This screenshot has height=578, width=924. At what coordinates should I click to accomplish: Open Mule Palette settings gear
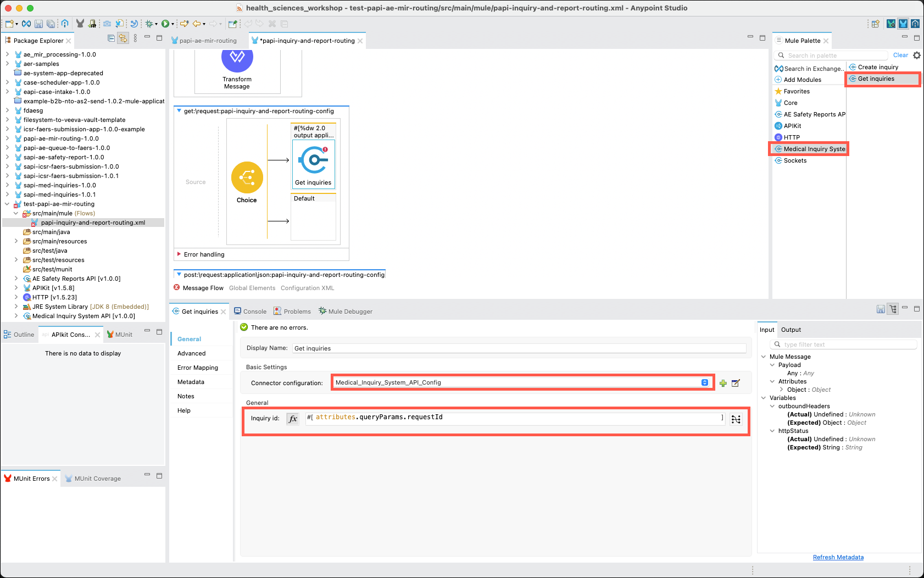click(x=917, y=55)
